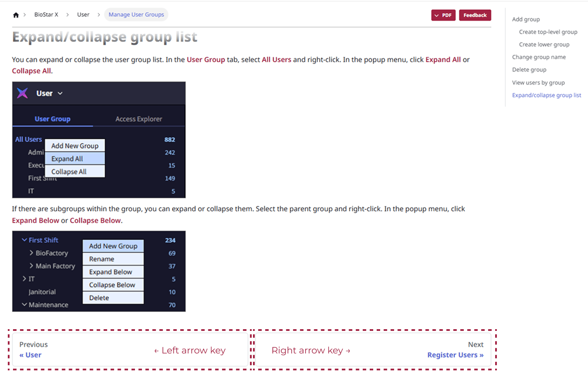Click the Feedback button
The height and width of the screenshot is (376, 588).
(475, 15)
